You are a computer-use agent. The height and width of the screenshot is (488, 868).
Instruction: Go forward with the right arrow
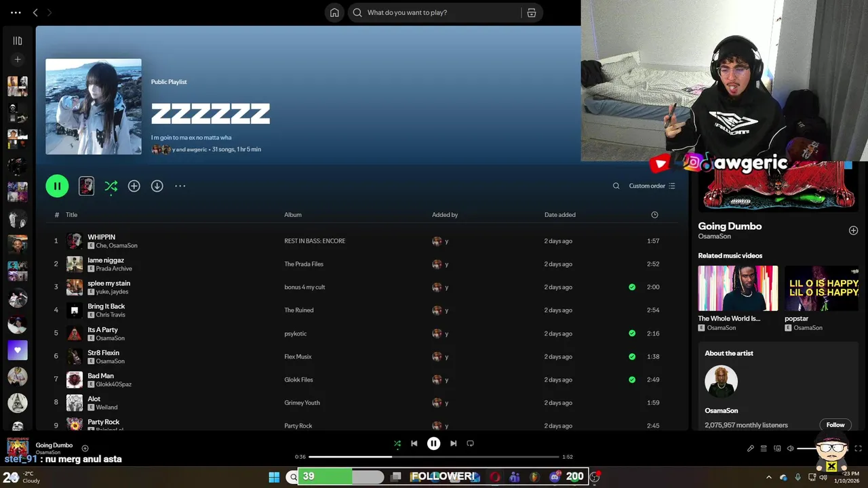49,12
